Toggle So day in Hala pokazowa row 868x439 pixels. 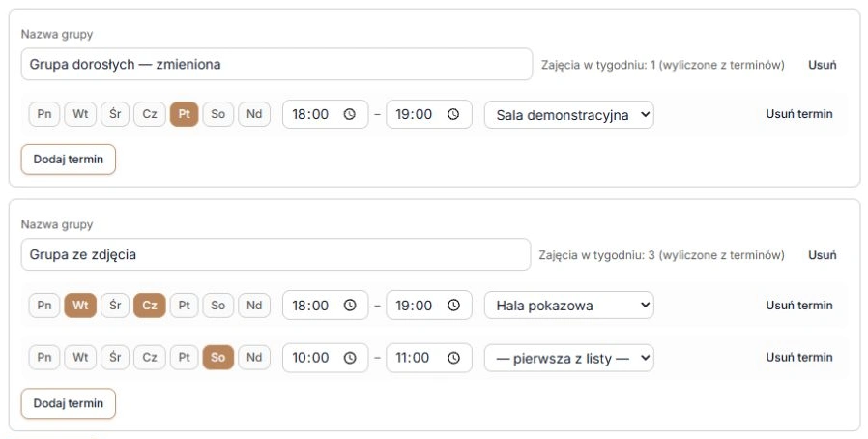(218, 305)
